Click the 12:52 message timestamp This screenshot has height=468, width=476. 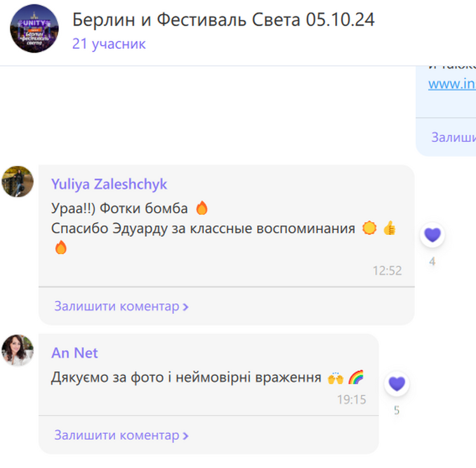tap(387, 271)
